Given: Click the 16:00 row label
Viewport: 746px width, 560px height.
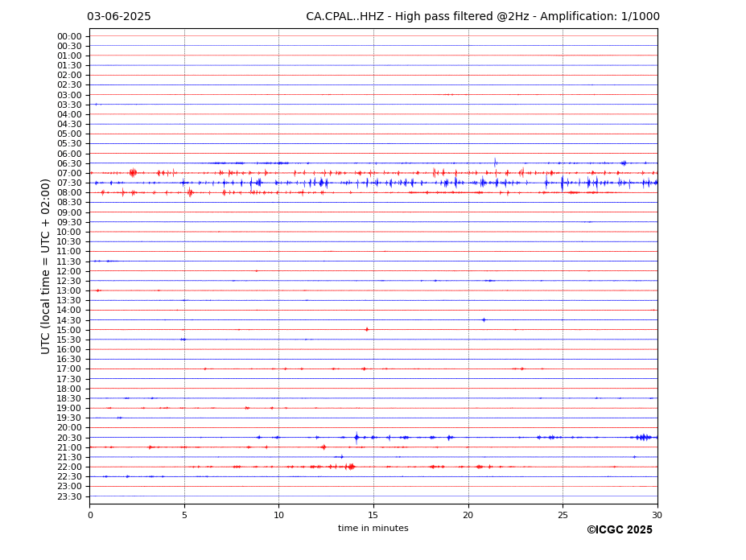Looking at the screenshot, I should point(69,350).
